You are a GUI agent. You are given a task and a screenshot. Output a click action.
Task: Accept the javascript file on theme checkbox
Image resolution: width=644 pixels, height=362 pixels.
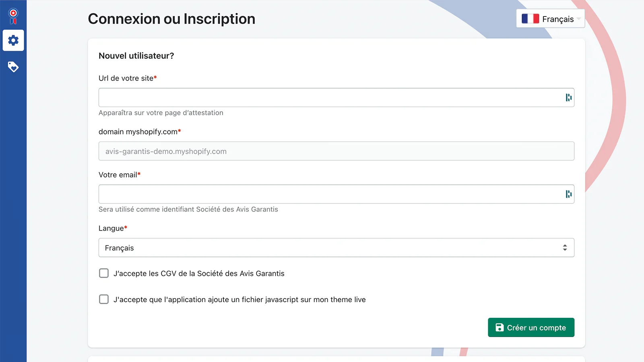click(104, 299)
